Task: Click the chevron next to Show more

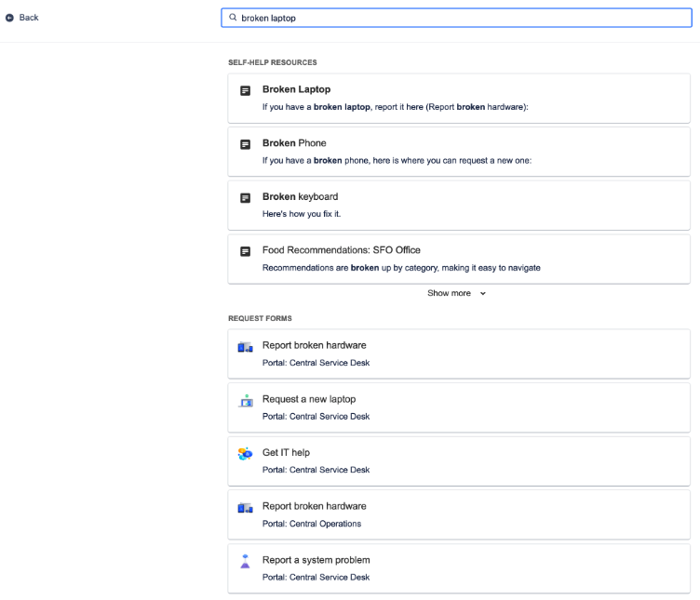Action: pos(482,294)
